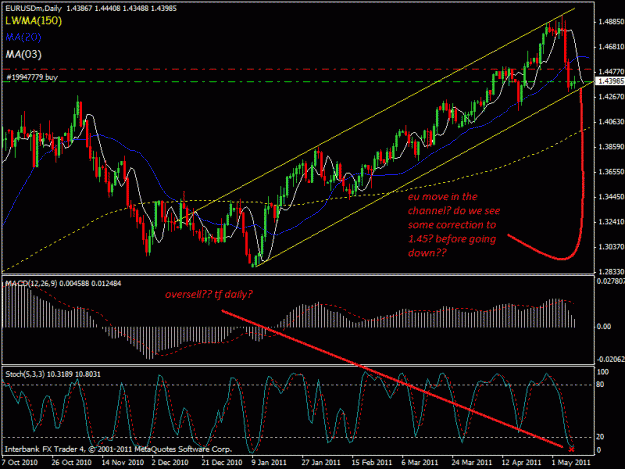This screenshot has width=625, height=469.
Task: Select the MA(03) indicator label
Action: (x=24, y=54)
